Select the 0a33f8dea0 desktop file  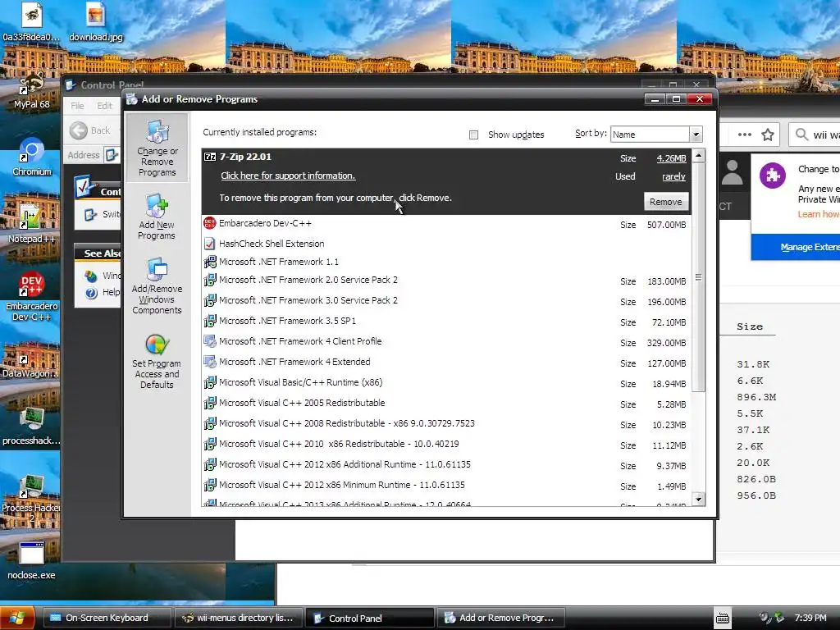[32, 22]
